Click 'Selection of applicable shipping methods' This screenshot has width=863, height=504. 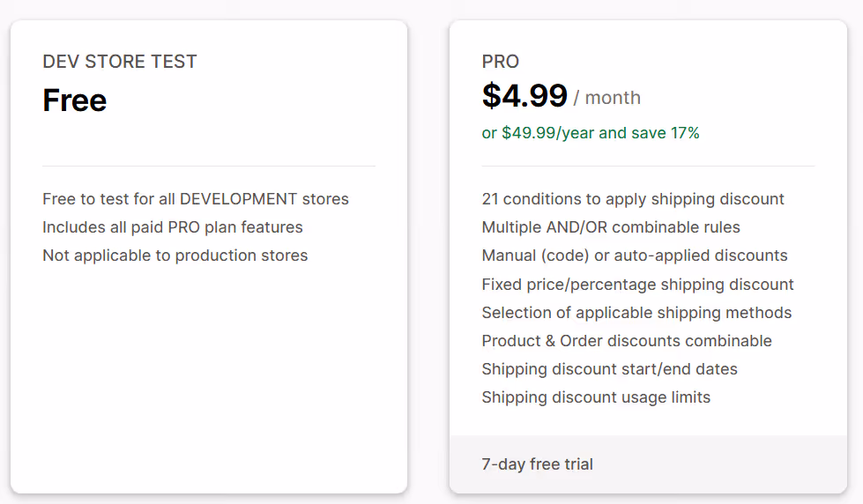[x=636, y=313]
